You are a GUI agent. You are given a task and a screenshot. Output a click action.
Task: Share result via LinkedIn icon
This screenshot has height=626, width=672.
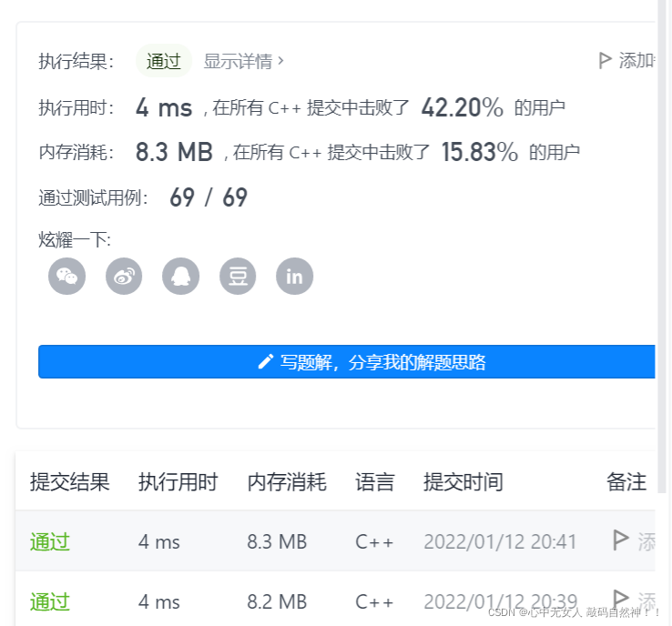coord(294,277)
